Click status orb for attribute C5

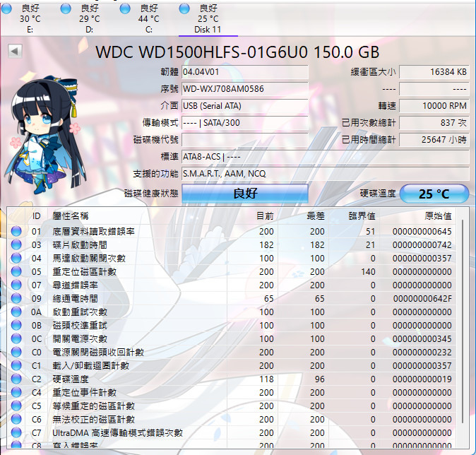pyautogui.click(x=16, y=406)
